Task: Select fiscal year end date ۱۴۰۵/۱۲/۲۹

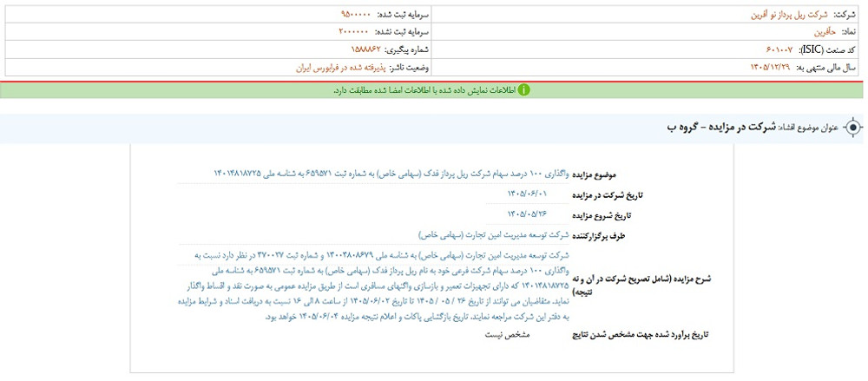Action: click(x=771, y=68)
